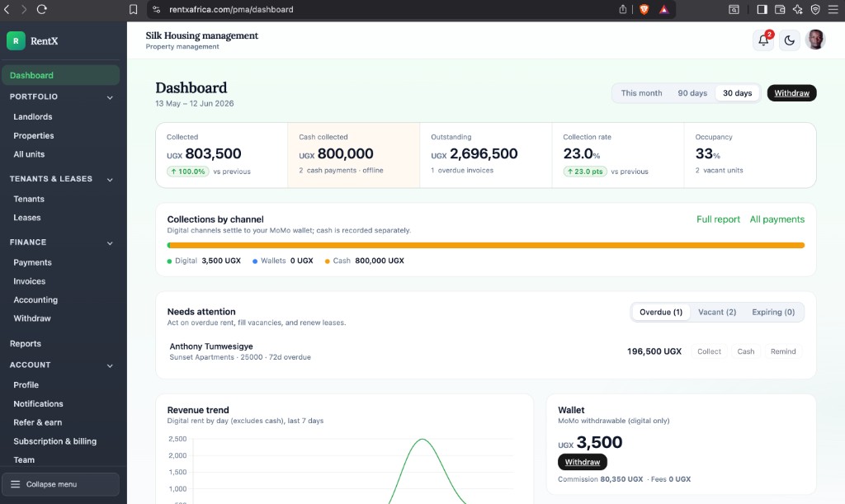Click Collect for Anthony Tumwesigye
Screen dimensions: 845x504
coord(709,351)
